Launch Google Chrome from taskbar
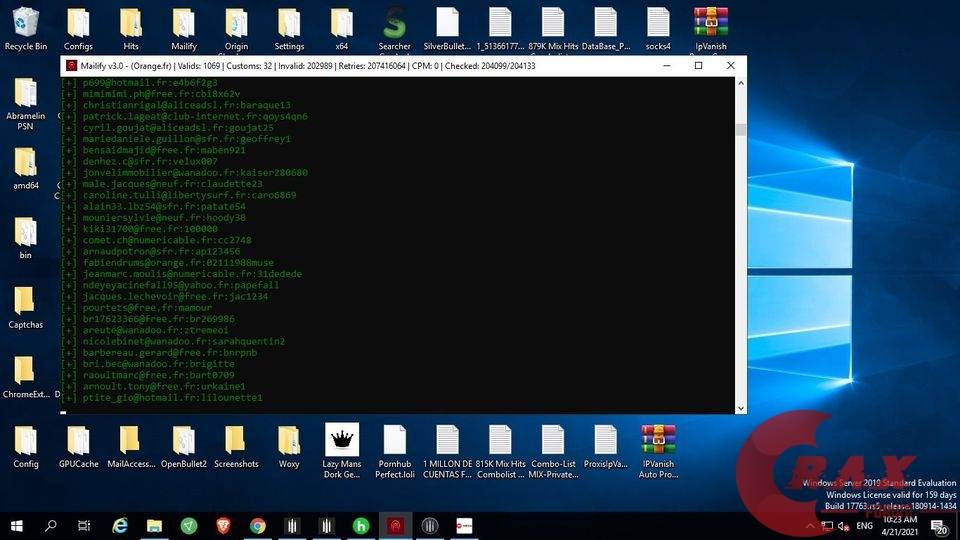The width and height of the screenshot is (960, 540). pos(258,526)
